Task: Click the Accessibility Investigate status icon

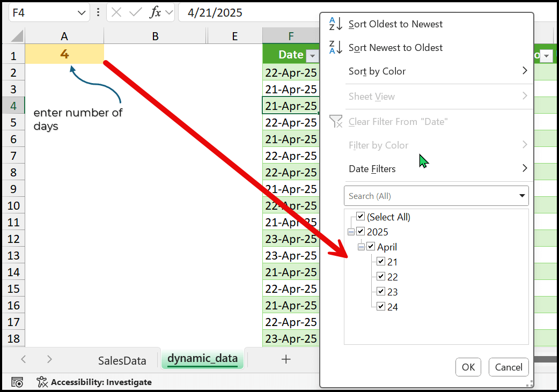Action: tap(42, 382)
